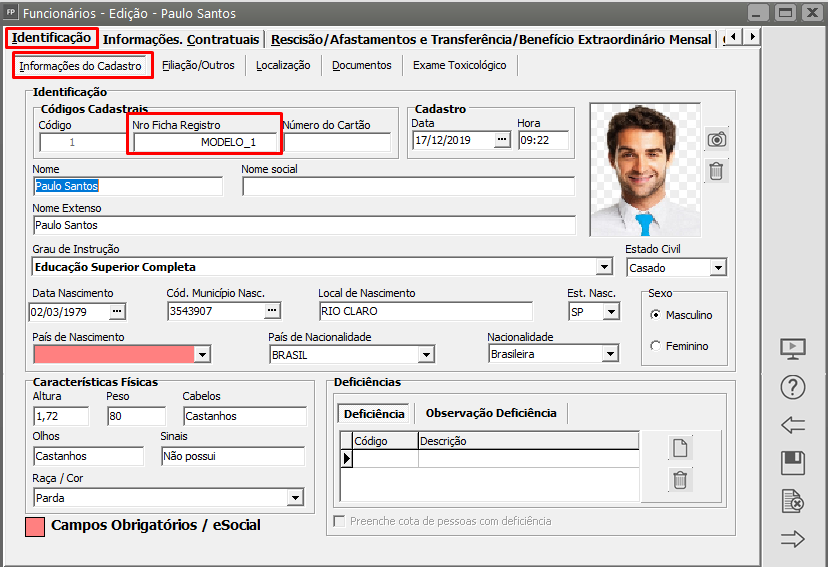Screen dimensions: 828x567
Task: Open Rescisão/Afastamentos e Transferência tab
Action: tap(491, 40)
